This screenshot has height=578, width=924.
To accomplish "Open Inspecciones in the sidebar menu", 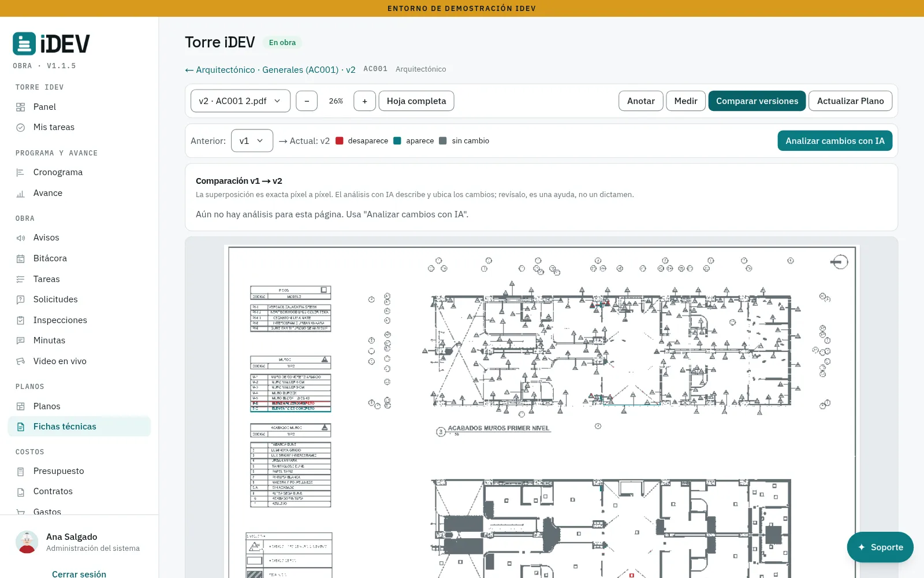I will [x=79, y=320].
